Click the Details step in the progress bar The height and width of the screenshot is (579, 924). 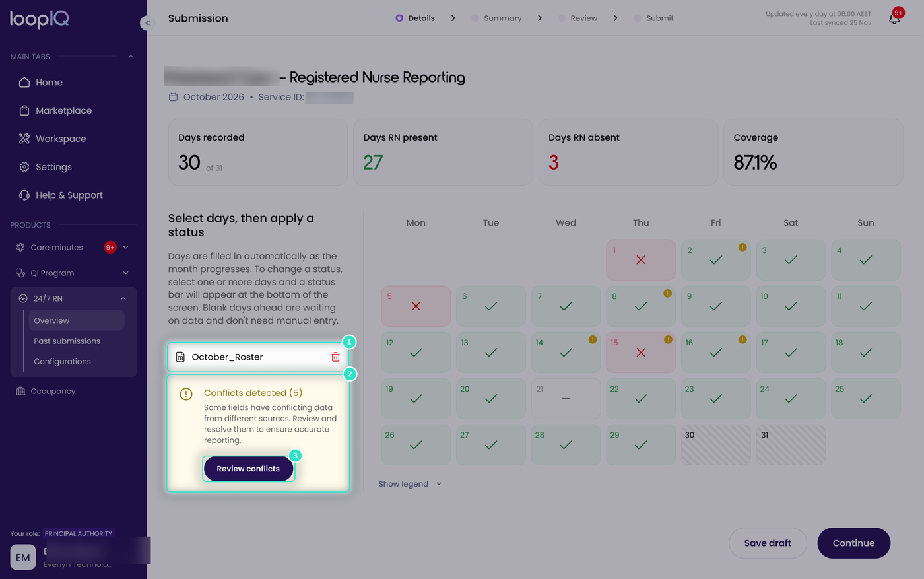415,18
